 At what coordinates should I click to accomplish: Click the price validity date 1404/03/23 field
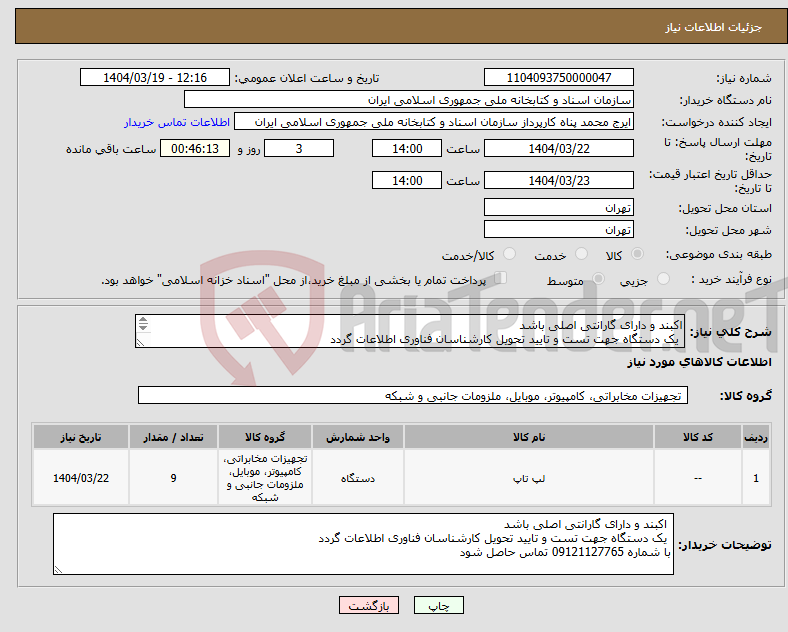point(559,180)
